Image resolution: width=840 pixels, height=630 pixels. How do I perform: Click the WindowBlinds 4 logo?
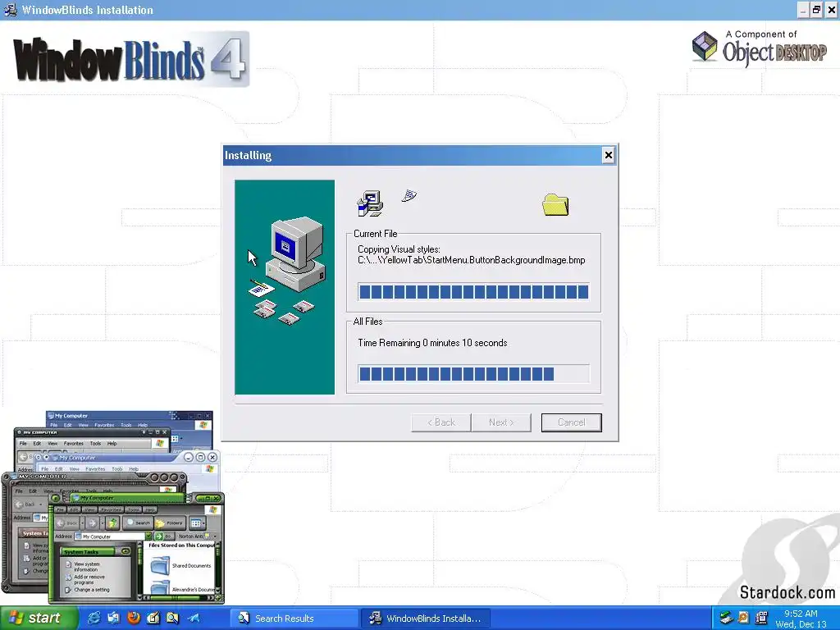click(x=130, y=59)
